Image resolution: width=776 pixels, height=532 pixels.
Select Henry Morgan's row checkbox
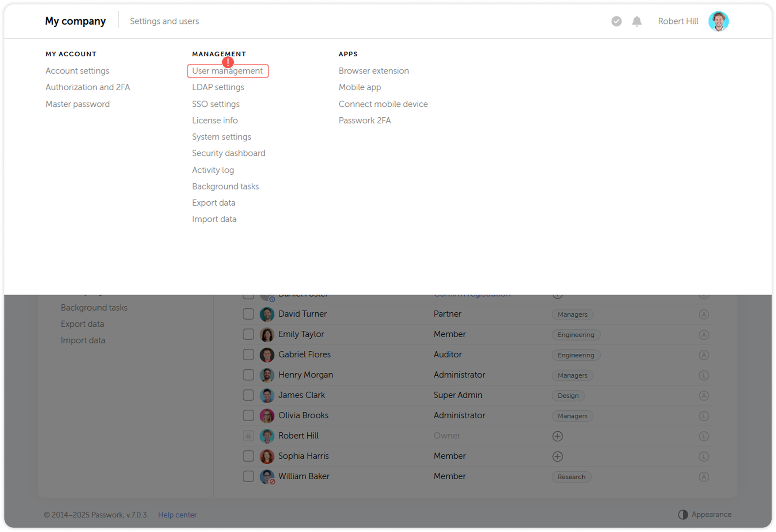pos(248,375)
